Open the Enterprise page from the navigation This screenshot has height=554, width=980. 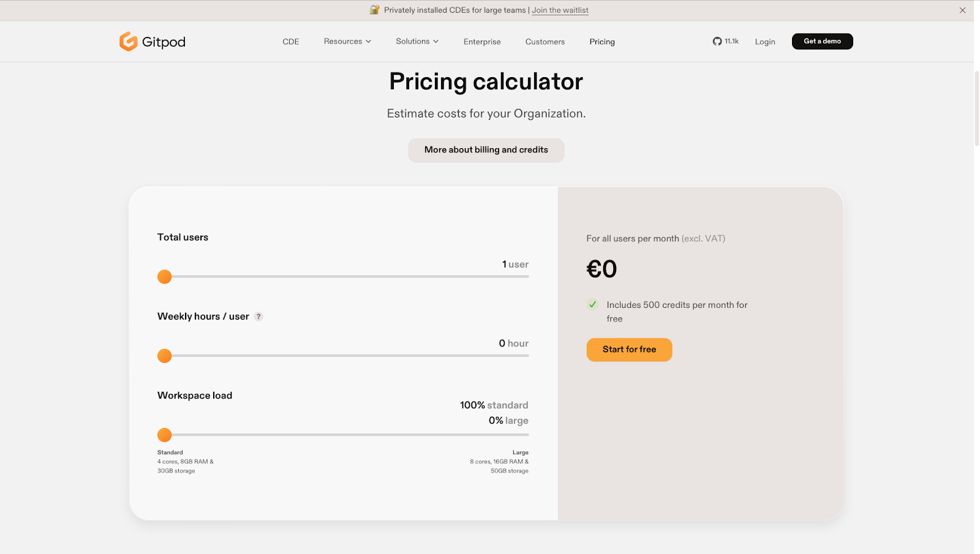[482, 41]
